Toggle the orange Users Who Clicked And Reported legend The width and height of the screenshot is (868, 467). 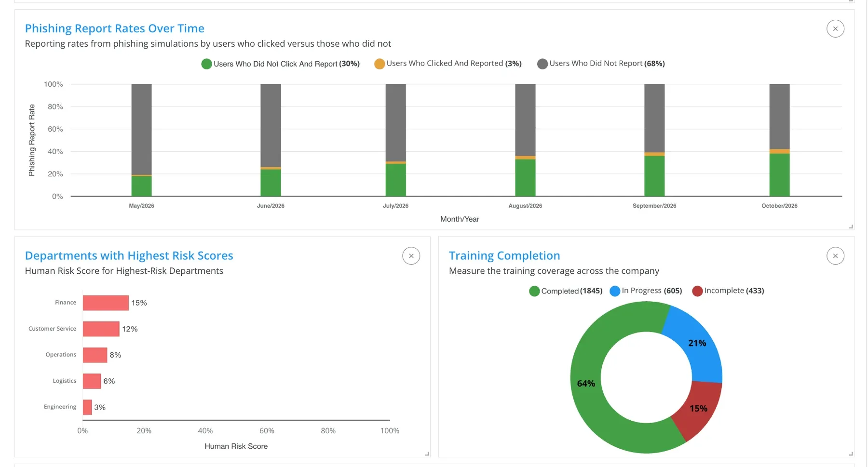[x=448, y=64]
